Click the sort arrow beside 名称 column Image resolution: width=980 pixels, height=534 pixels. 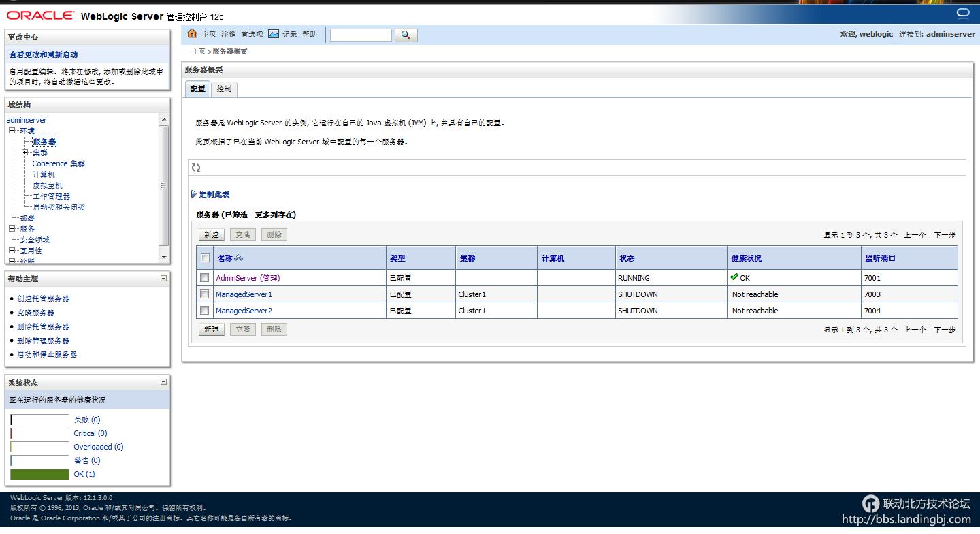239,258
